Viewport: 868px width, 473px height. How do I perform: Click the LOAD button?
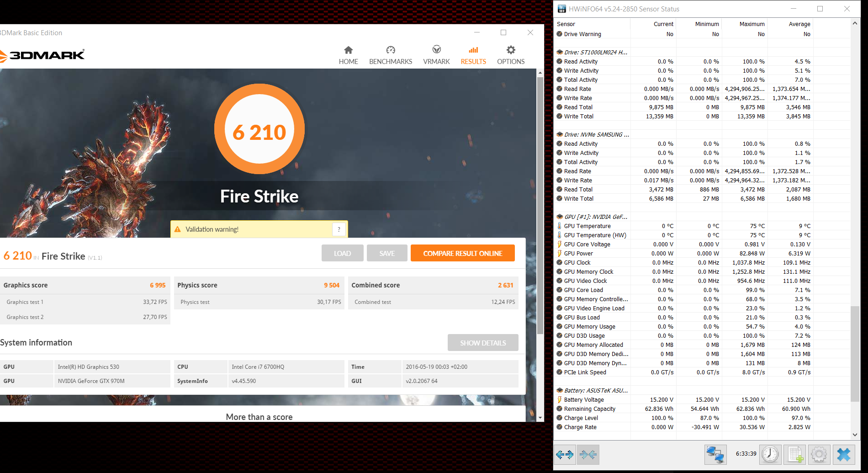point(343,253)
